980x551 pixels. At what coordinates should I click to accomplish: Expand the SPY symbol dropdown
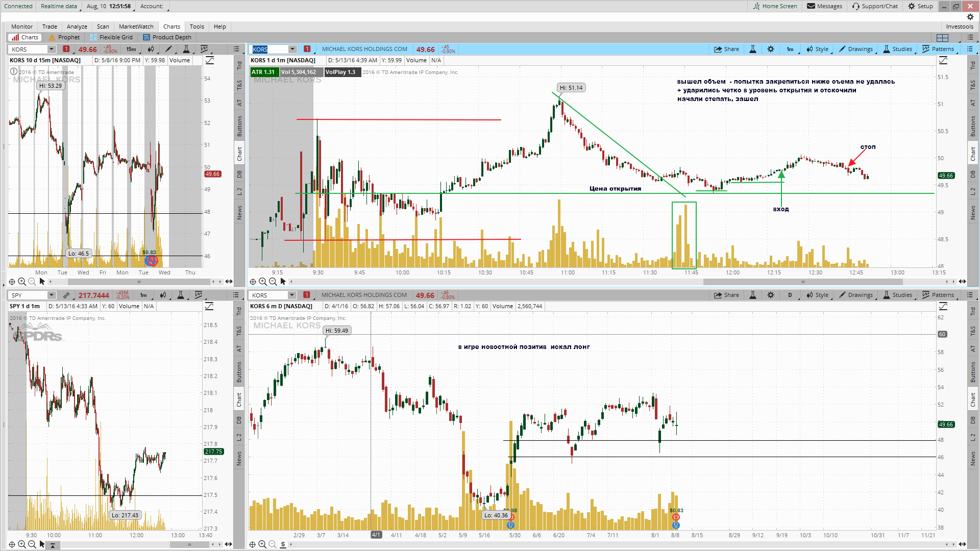coord(52,295)
